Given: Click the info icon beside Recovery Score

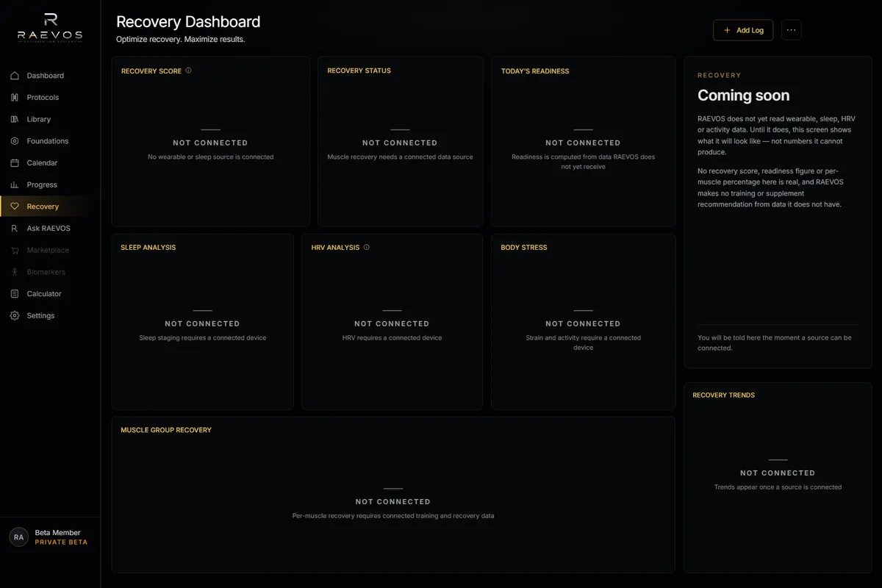Looking at the screenshot, I should (x=188, y=71).
